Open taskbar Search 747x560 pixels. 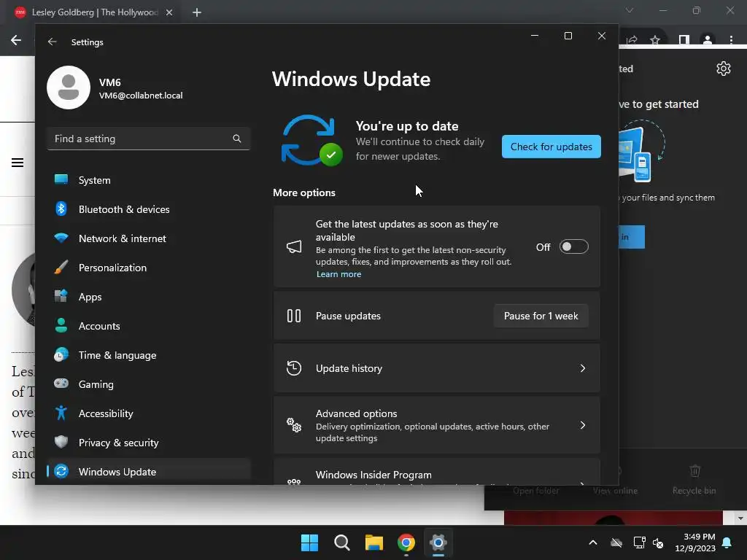pos(342,542)
